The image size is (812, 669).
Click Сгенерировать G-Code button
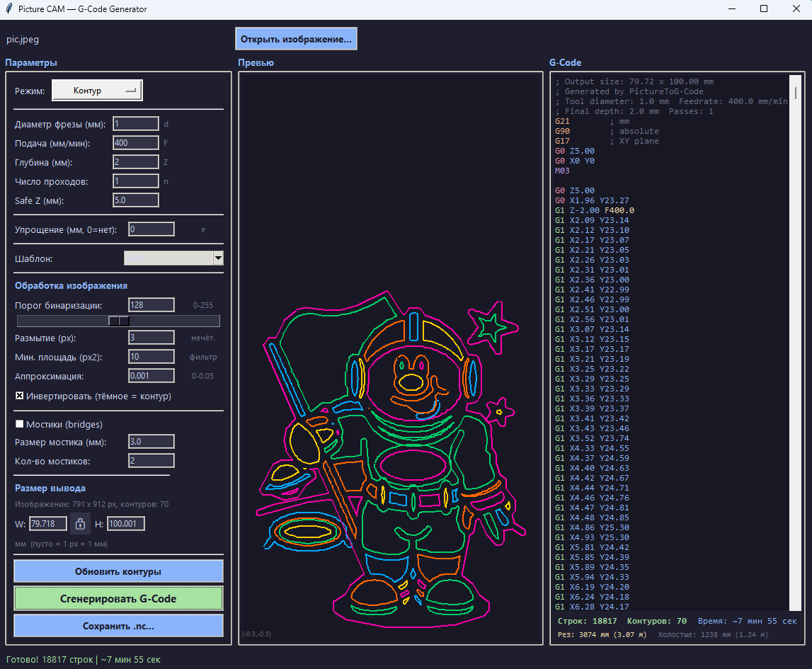pyautogui.click(x=118, y=598)
